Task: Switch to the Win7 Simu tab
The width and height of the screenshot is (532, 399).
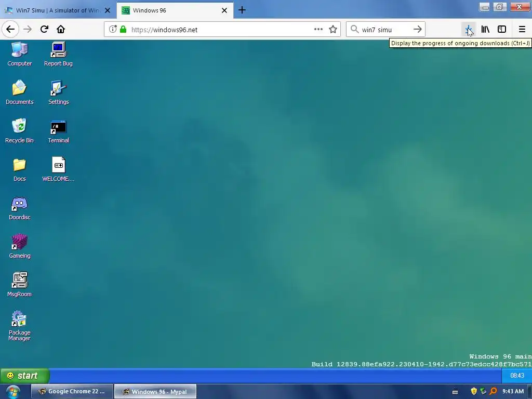Action: pos(58,10)
